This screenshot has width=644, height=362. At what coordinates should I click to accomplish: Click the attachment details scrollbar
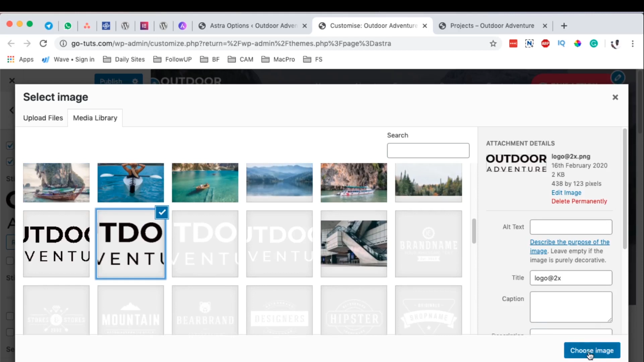(x=625, y=189)
